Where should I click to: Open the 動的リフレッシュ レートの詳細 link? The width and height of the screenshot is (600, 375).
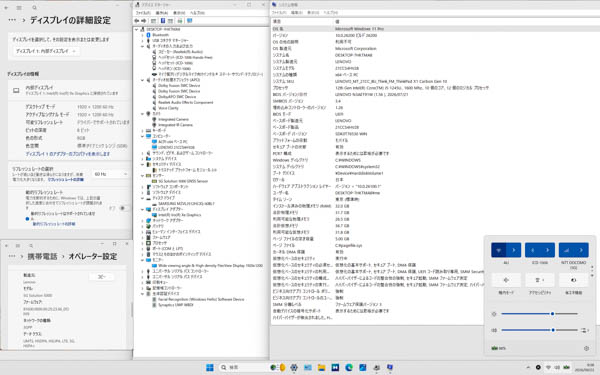[54, 224]
